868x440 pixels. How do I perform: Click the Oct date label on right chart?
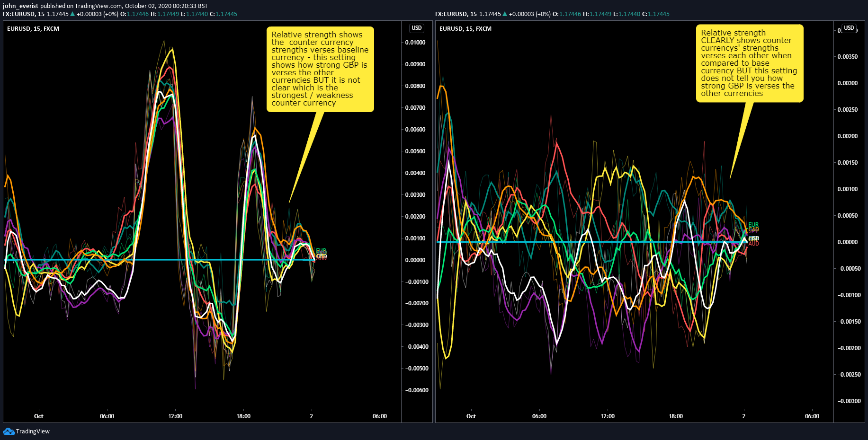[x=471, y=416]
